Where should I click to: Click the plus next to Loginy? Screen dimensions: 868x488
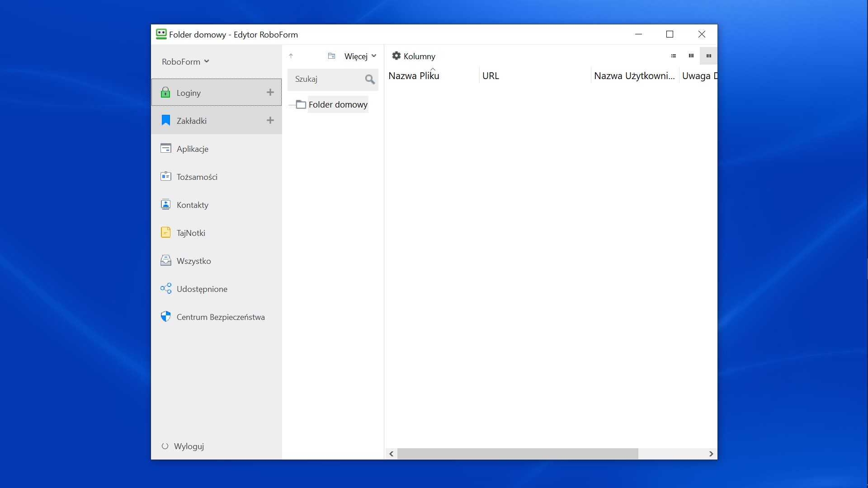point(270,92)
